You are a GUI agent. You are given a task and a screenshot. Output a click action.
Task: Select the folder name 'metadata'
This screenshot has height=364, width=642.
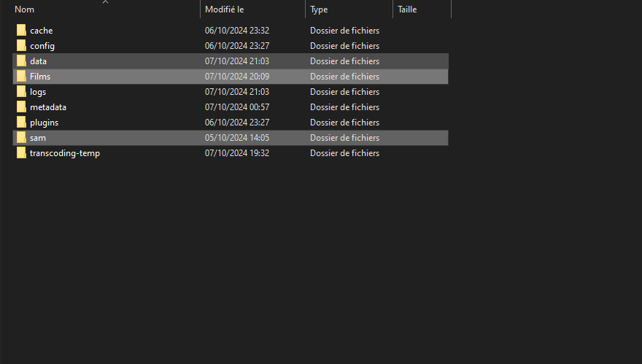tap(48, 107)
